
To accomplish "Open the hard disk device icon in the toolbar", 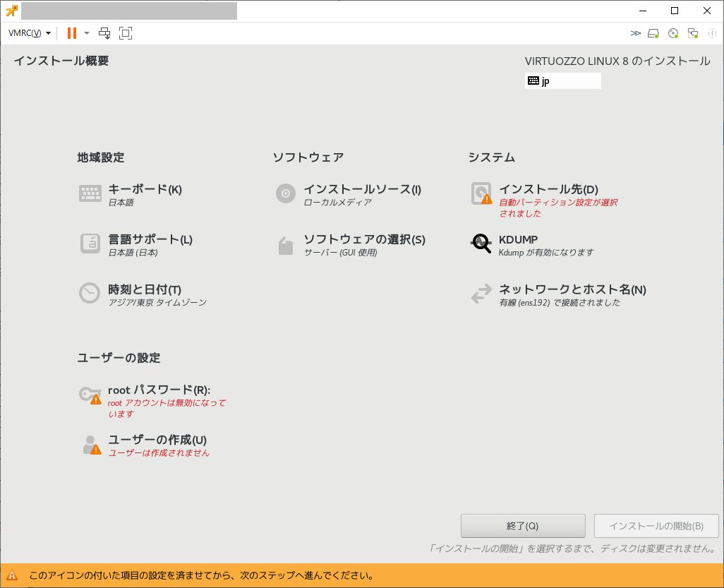I will (x=653, y=33).
